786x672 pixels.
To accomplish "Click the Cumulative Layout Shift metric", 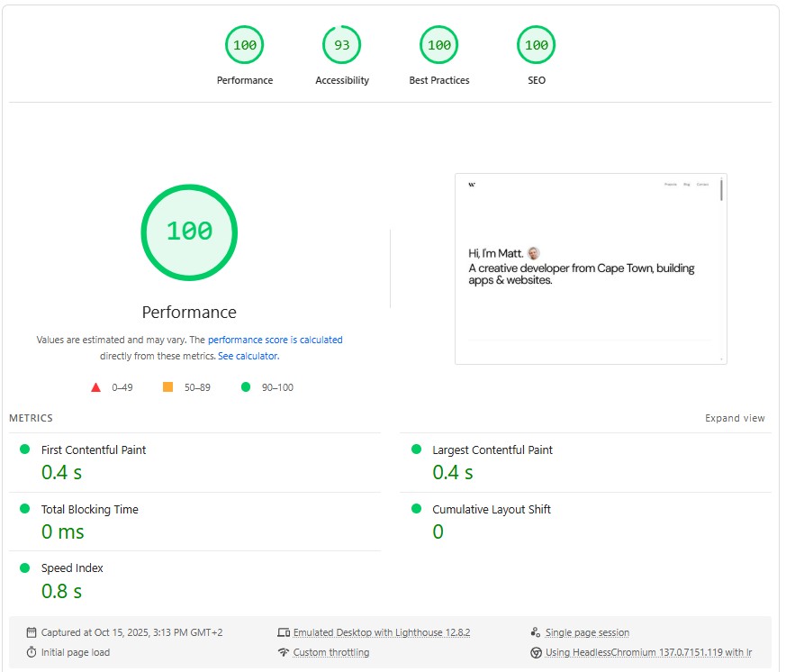I will (492, 509).
